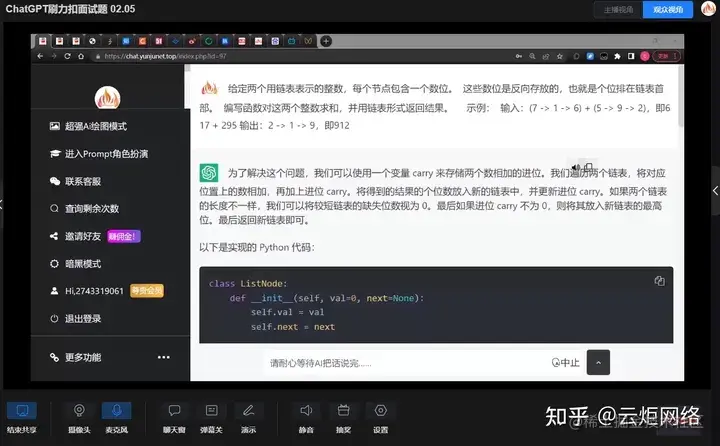The height and width of the screenshot is (446, 720).
Task: Click the chat page vertical scrollbar
Action: click(681, 96)
